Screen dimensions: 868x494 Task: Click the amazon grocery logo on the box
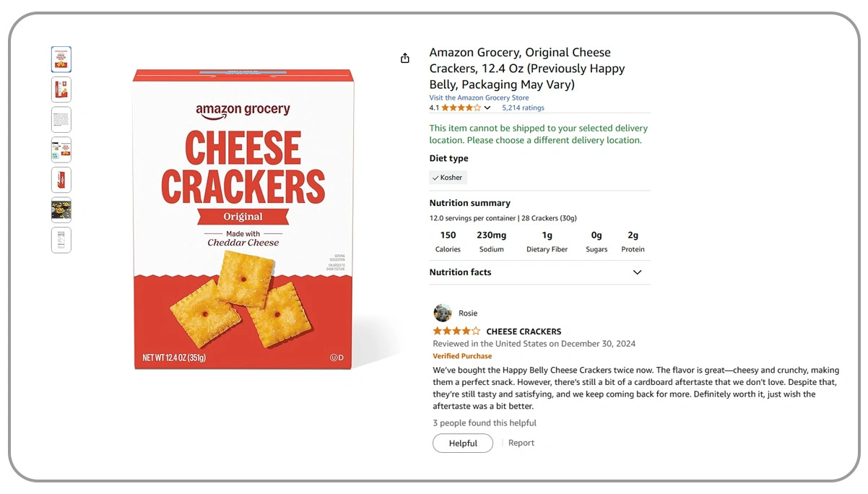pos(243,108)
